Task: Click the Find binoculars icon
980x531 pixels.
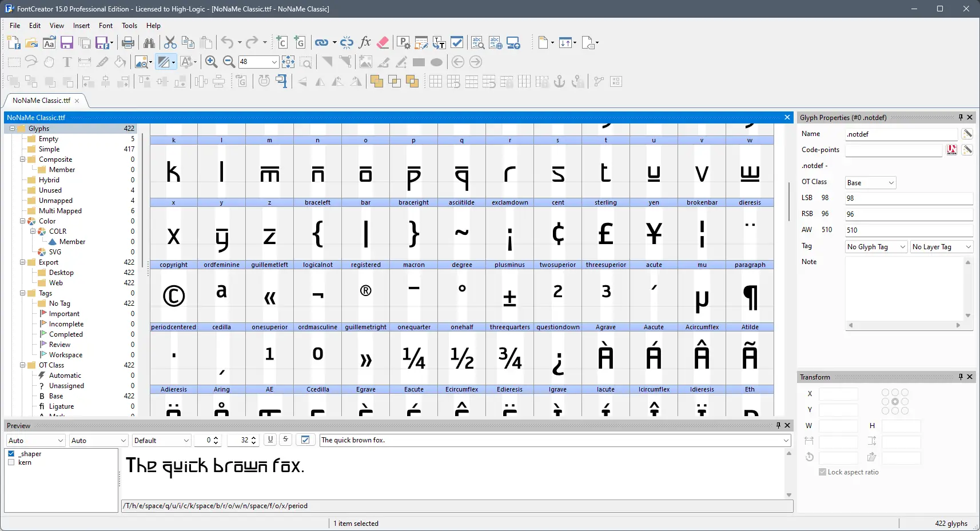Action: coord(149,42)
